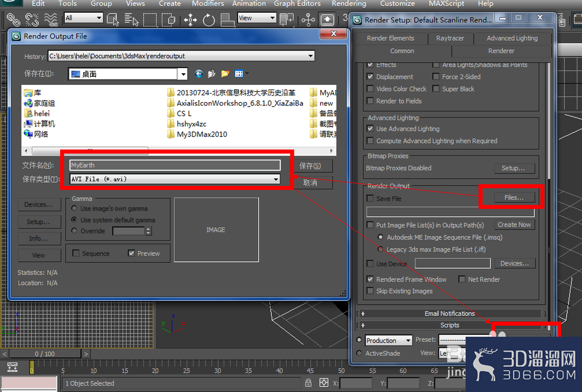Open the helei user folder
Viewport: 582px width, 392px height.
[x=37, y=113]
